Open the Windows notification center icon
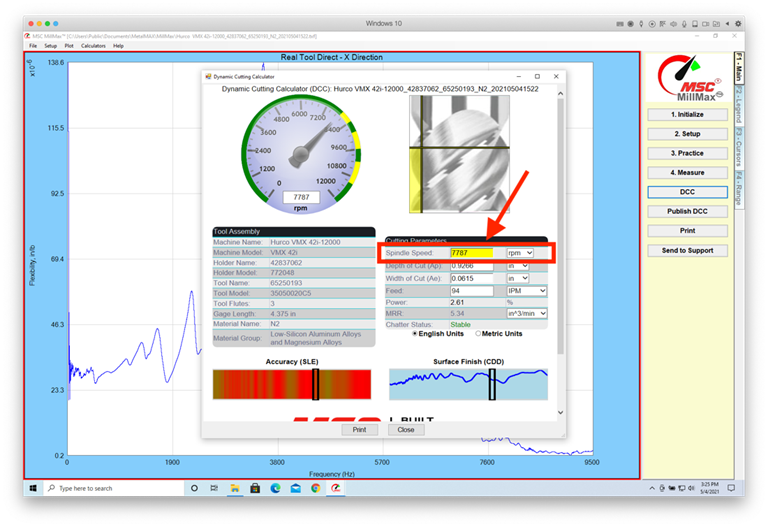 pyautogui.click(x=731, y=488)
